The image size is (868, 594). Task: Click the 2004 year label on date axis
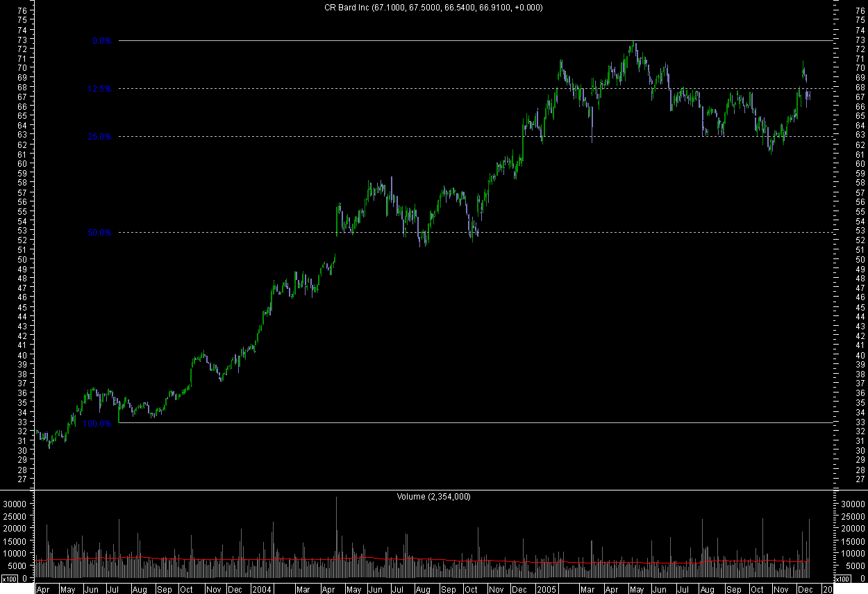[x=262, y=589]
